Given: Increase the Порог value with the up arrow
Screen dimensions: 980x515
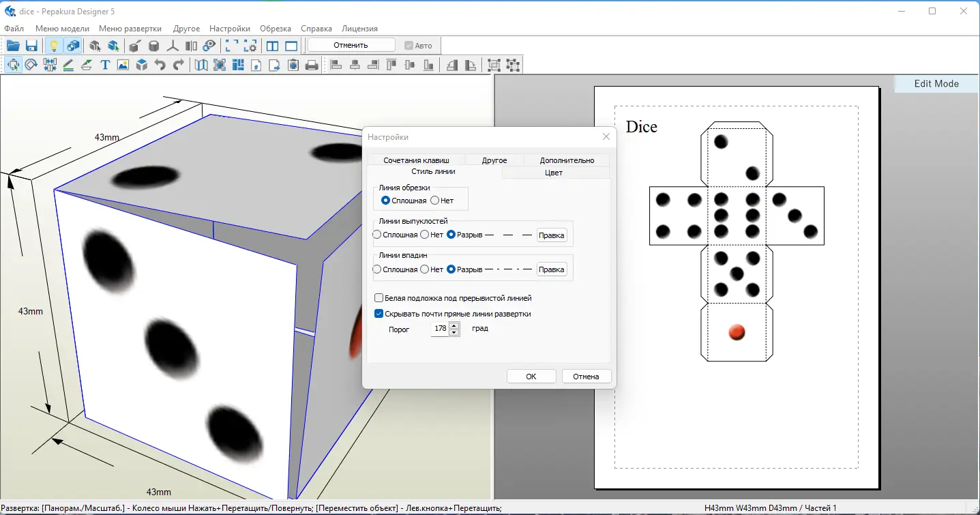Looking at the screenshot, I should point(454,325).
